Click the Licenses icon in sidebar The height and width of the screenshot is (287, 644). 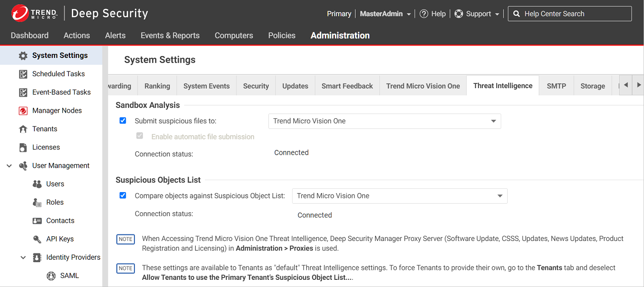[x=23, y=148]
